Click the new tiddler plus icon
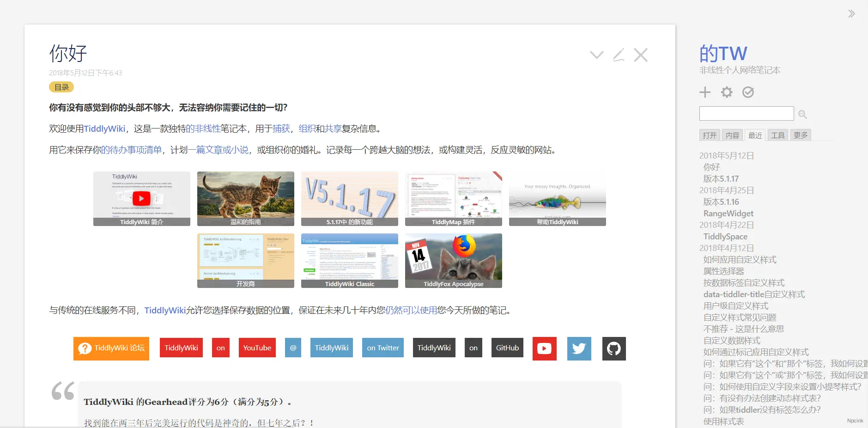The image size is (868, 428). coord(705,92)
